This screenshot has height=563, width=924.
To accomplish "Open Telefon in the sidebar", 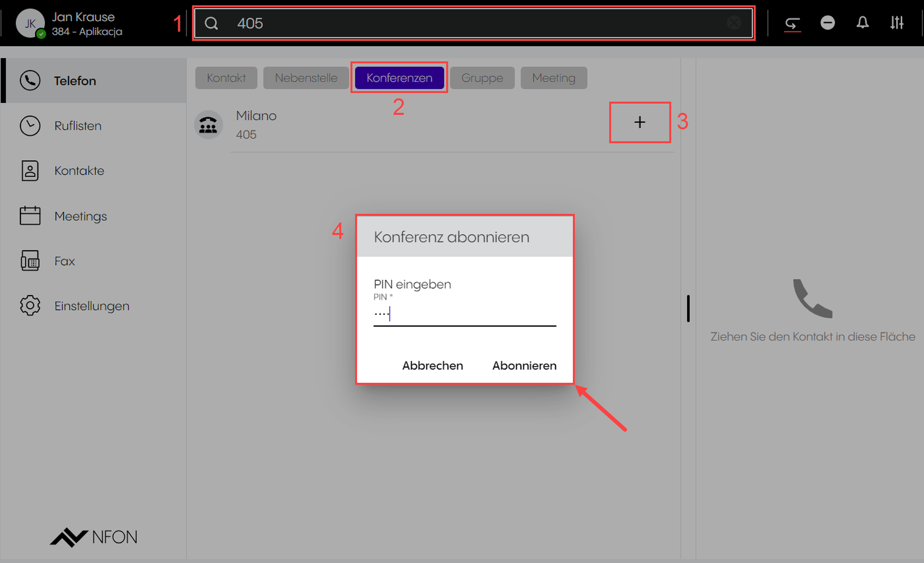I will pyautogui.click(x=75, y=81).
